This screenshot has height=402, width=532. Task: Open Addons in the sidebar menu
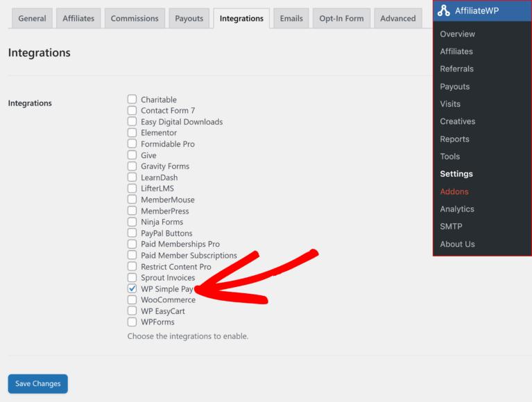[454, 191]
